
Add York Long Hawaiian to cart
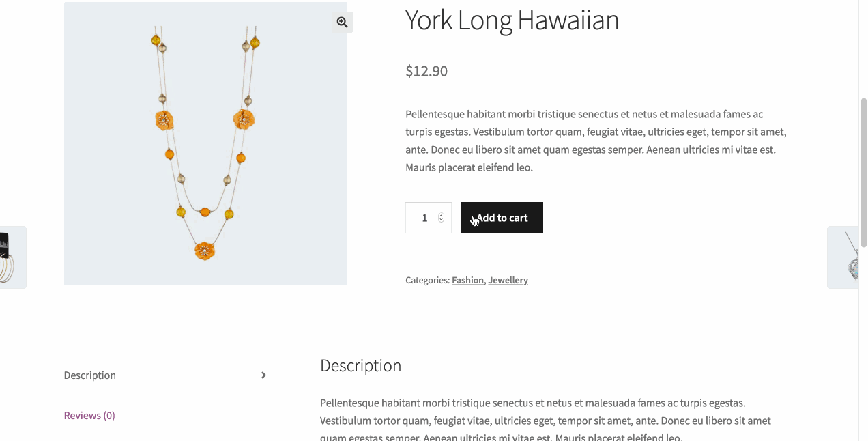(502, 218)
